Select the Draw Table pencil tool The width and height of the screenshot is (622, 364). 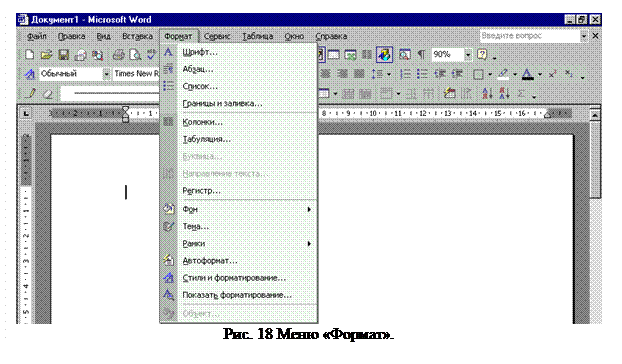(x=31, y=94)
